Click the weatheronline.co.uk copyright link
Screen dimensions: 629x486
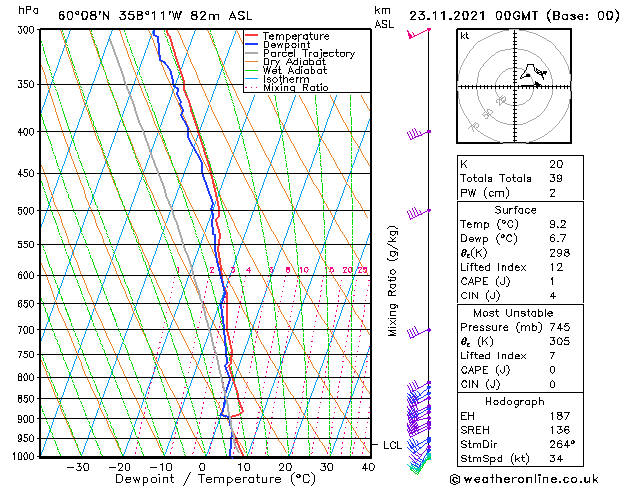524,479
